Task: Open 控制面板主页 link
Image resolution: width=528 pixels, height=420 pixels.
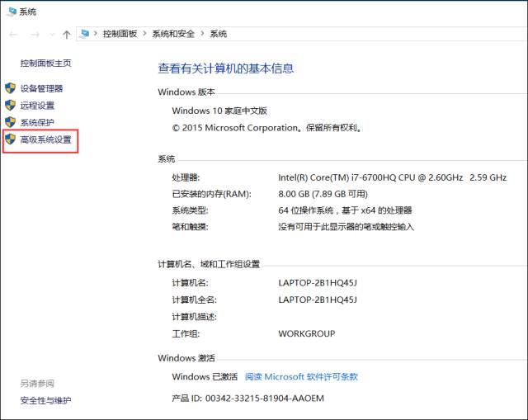Action: 46,63
